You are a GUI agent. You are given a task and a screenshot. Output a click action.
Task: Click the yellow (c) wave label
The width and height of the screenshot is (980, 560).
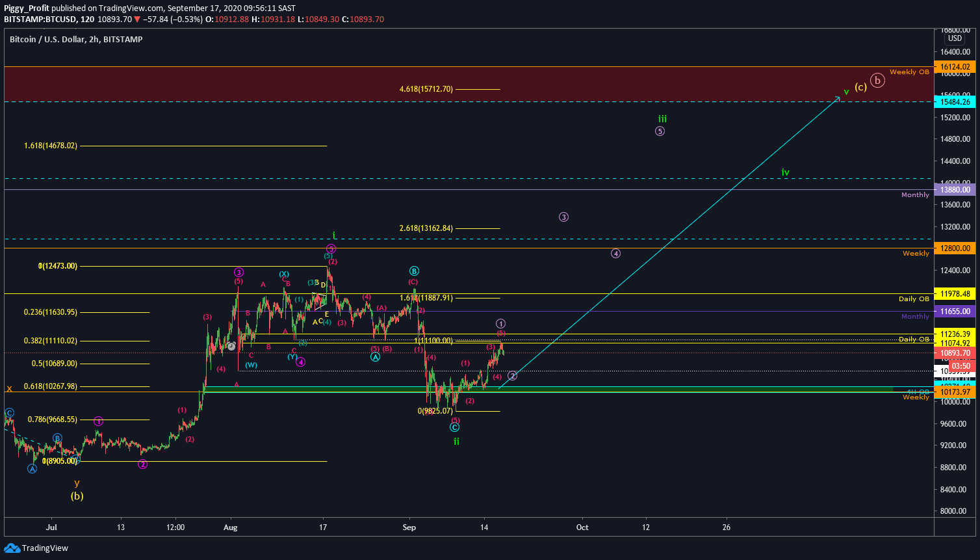(860, 87)
